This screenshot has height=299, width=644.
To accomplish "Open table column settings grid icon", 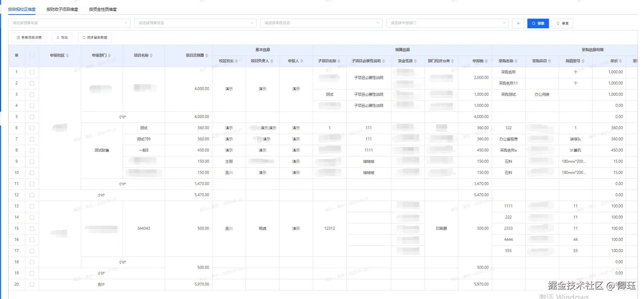I will [16, 55].
